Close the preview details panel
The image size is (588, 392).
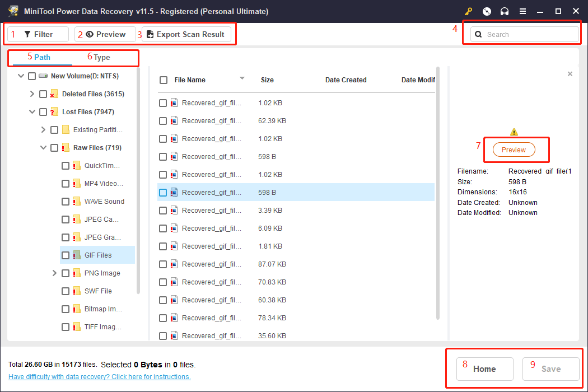click(570, 74)
